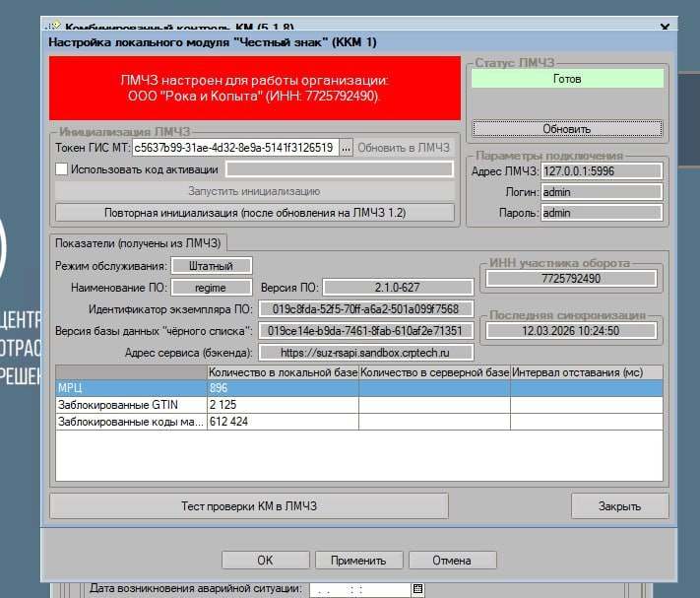Click the red organization banner

(255, 88)
